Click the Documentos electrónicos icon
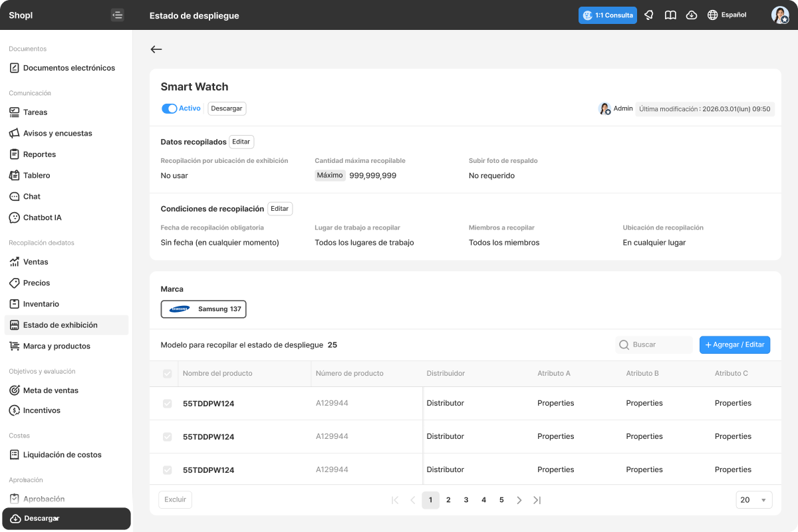Viewport: 798px width, 532px height. tap(15, 68)
